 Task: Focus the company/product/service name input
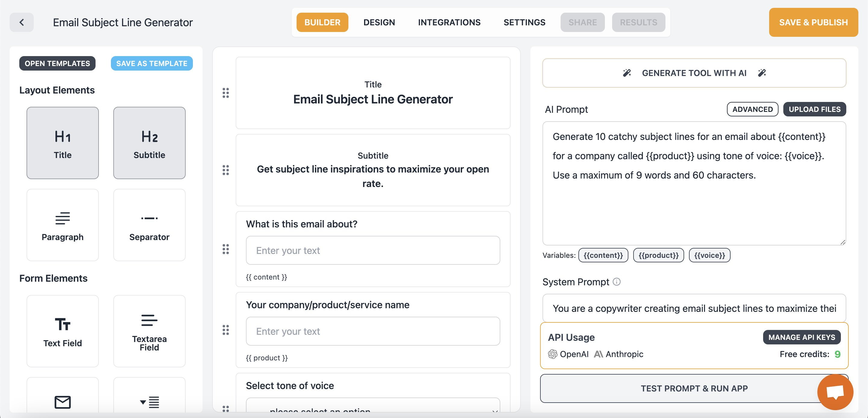point(373,331)
